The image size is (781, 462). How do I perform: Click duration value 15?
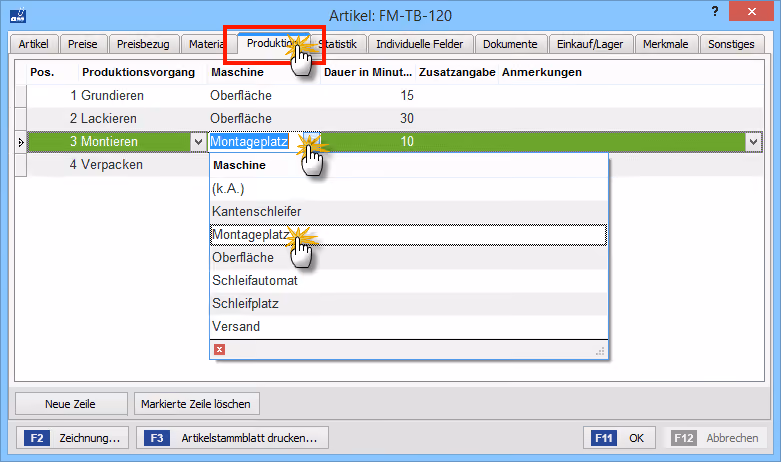(407, 96)
